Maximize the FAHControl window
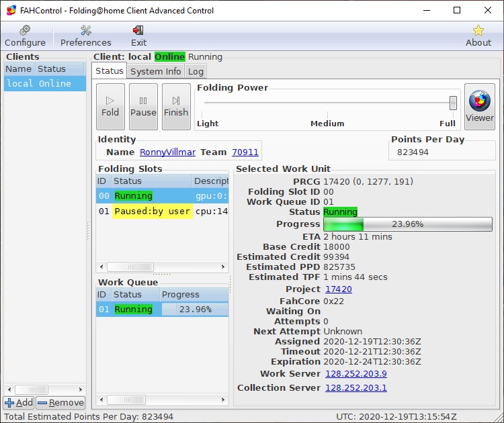 457,10
